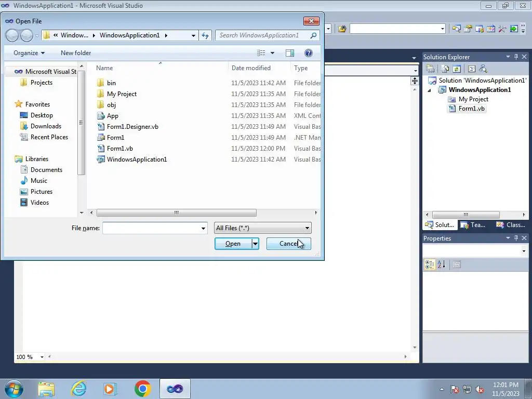Click the Back arrow in Open File dialog
The height and width of the screenshot is (399, 532).
12,35
